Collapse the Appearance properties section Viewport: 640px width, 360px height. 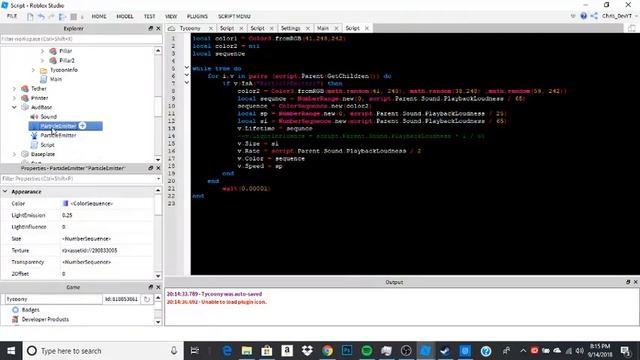pyautogui.click(x=5, y=191)
